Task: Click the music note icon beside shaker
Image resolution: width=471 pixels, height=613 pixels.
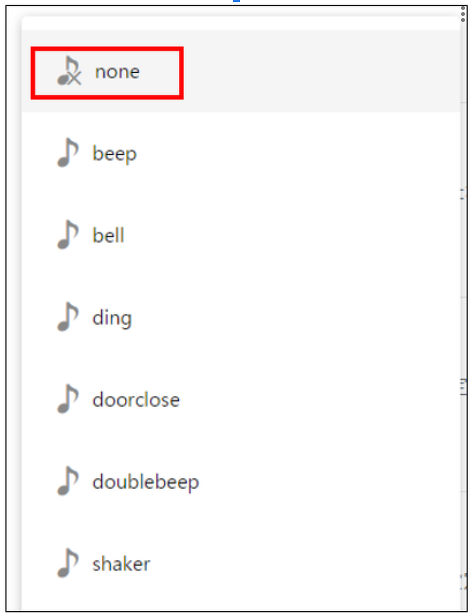Action: pyautogui.click(x=68, y=563)
